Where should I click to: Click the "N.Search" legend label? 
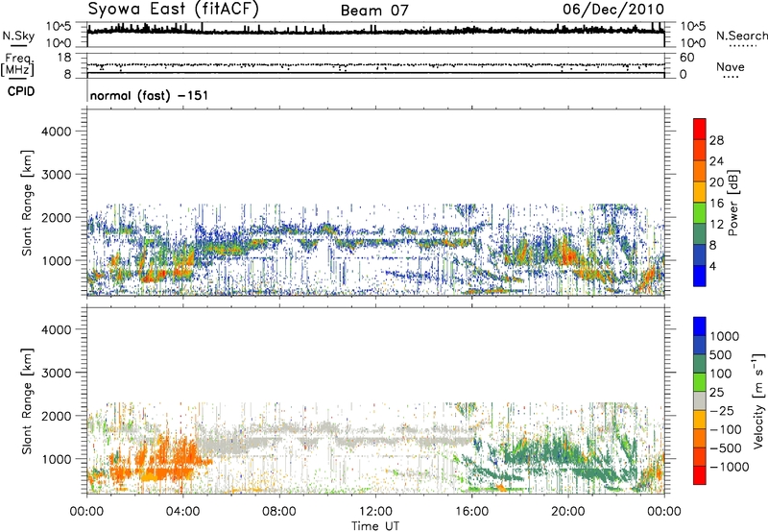741,36
